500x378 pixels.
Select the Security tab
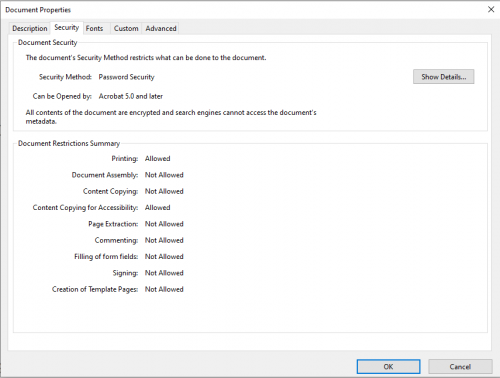67,28
